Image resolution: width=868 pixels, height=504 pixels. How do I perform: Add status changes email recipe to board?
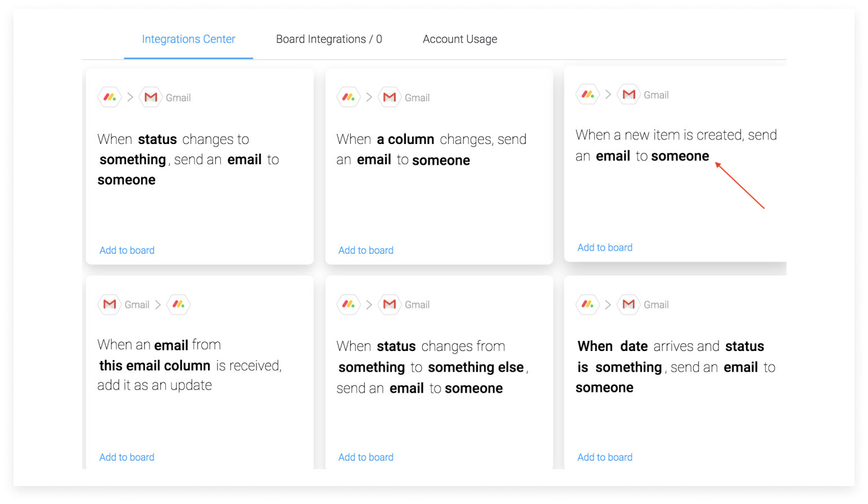click(127, 250)
